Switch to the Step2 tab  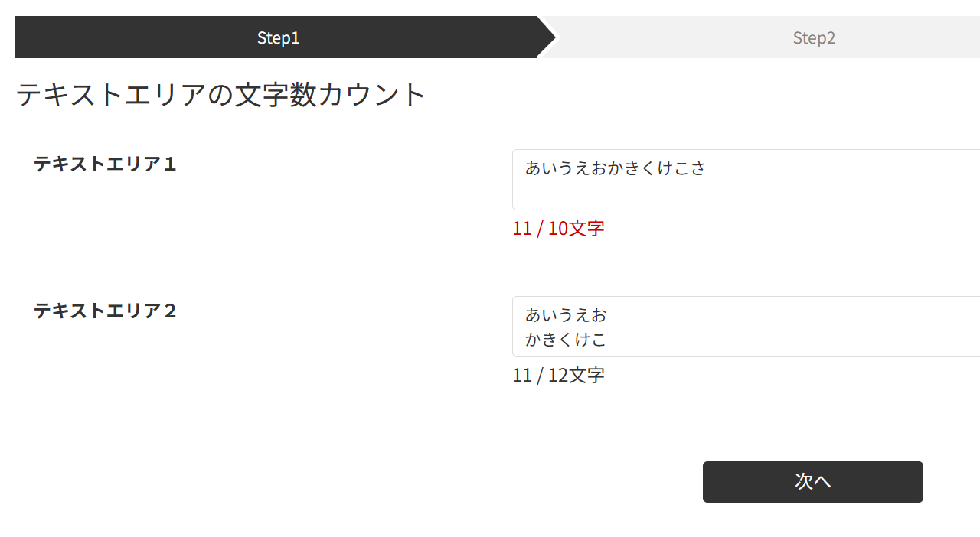(x=814, y=37)
